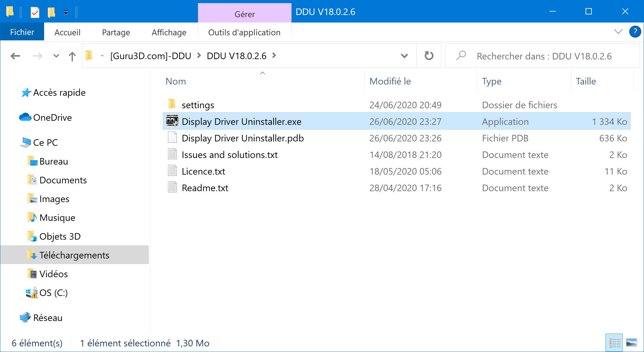Open Objets 3D in the sidebar
This screenshot has height=352, width=644.
pyautogui.click(x=60, y=237)
